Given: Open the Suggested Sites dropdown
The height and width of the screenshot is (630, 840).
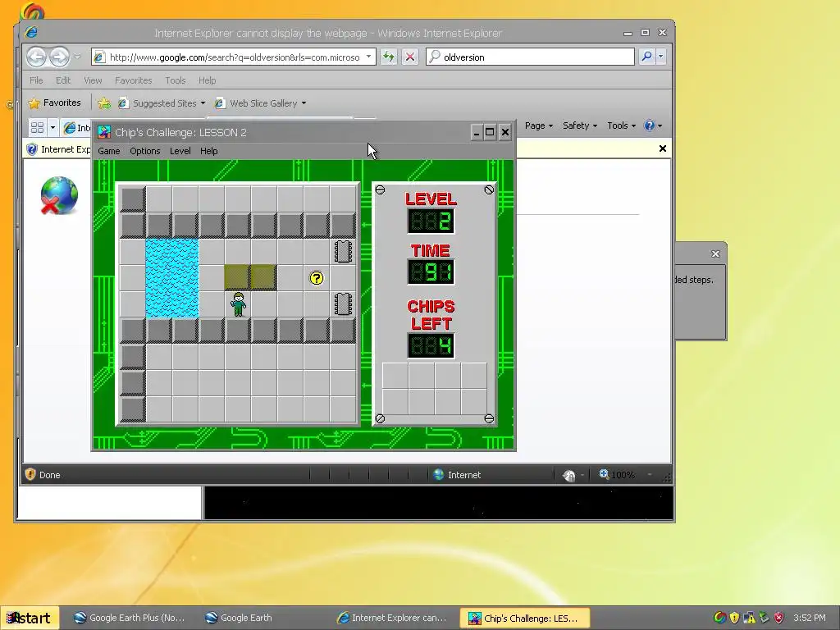Looking at the screenshot, I should [162, 103].
